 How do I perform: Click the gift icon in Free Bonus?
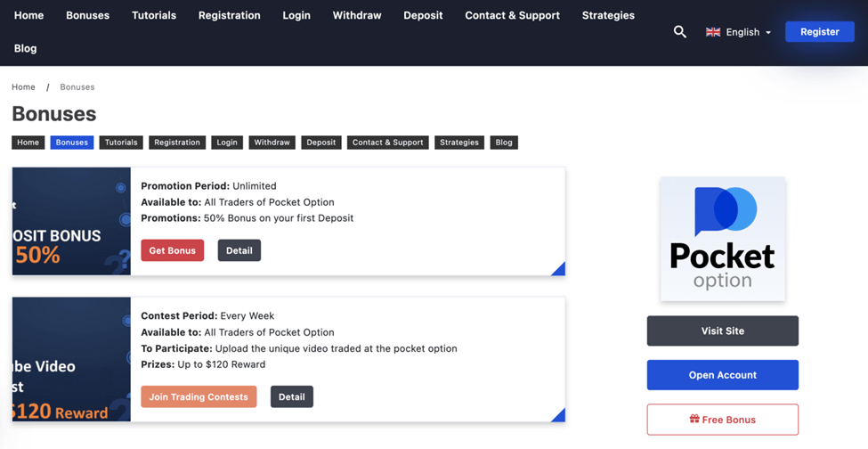[x=694, y=419]
